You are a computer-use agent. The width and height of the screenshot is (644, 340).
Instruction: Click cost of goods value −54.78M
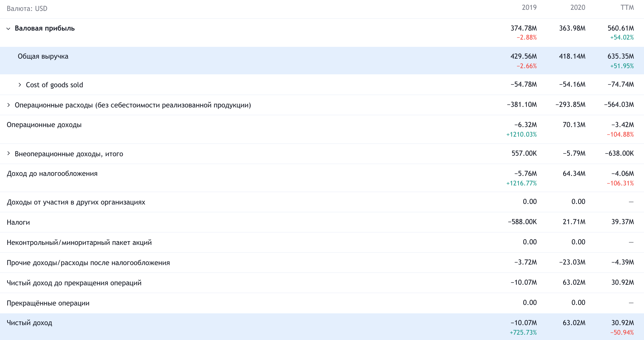[524, 84]
